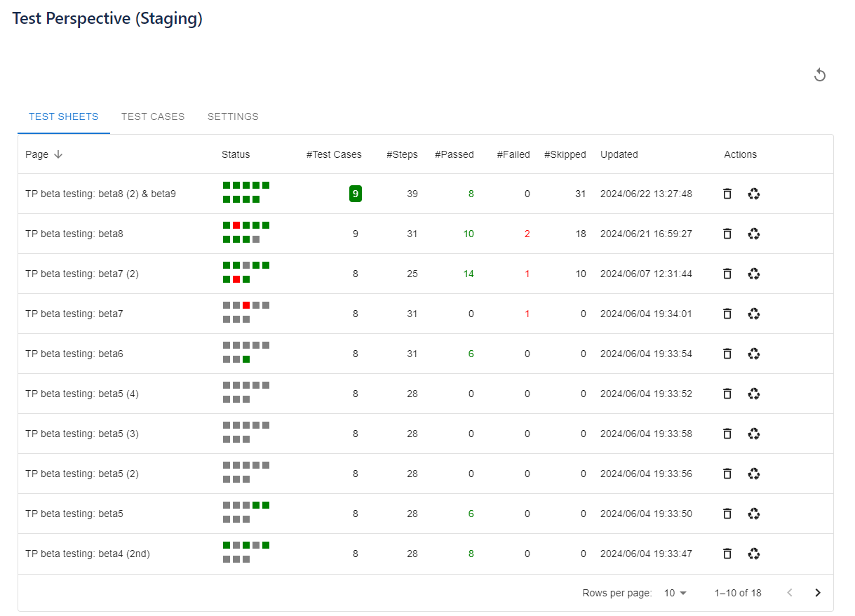This screenshot has width=855, height=616.
Task: Delete the beta8 (2) & beta9 test sheet
Action: [x=727, y=194]
